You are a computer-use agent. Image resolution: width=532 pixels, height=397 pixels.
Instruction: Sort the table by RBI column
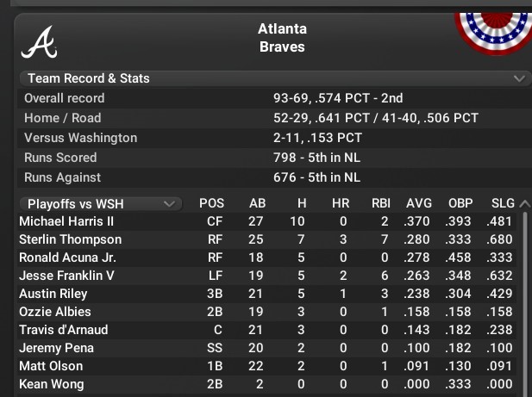380,204
